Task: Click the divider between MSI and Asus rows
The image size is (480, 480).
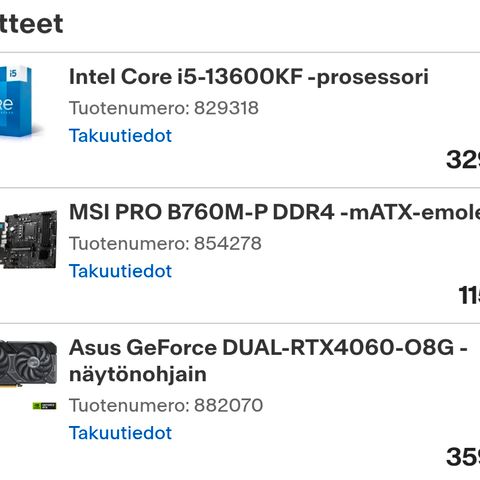Action: 240,323
